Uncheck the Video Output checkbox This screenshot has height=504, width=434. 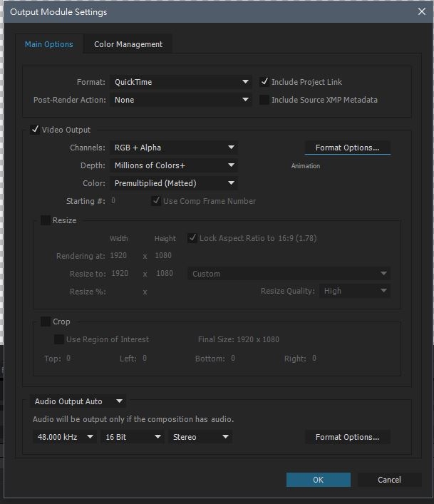pos(35,130)
